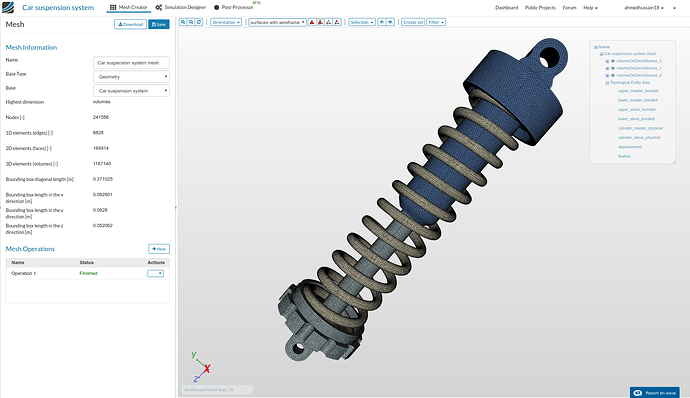Open the ahmedhussain18 user menu
This screenshot has width=690, height=398.
(644, 7)
